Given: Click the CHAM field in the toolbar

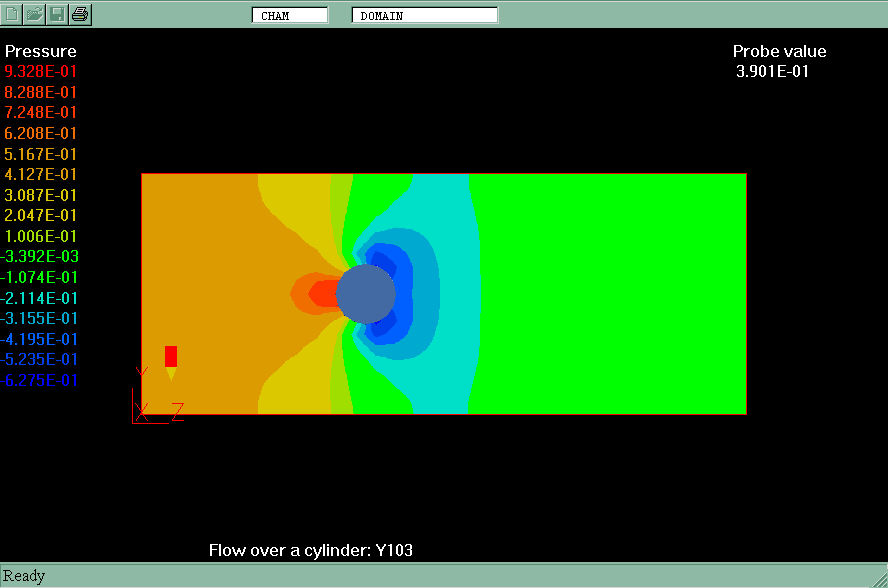Looking at the screenshot, I should point(289,15).
